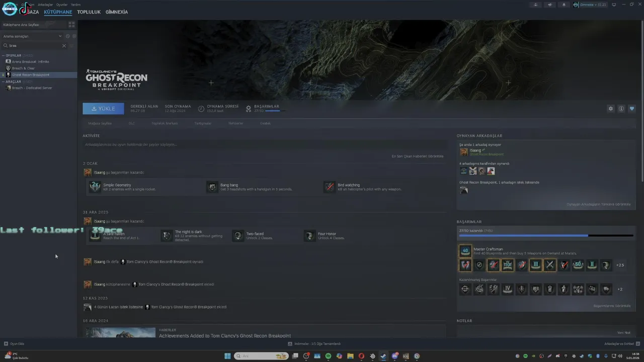Click the achievements progress bar 37/50
644x362 pixels.
546,235
